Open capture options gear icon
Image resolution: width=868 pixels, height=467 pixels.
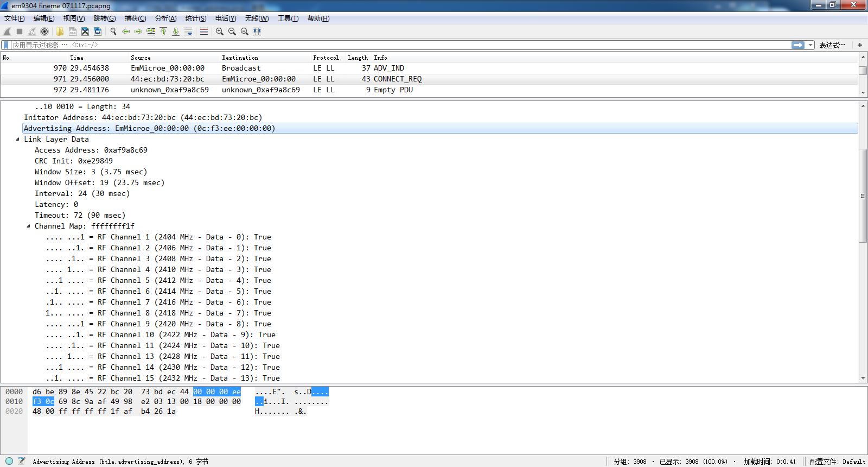(x=44, y=31)
